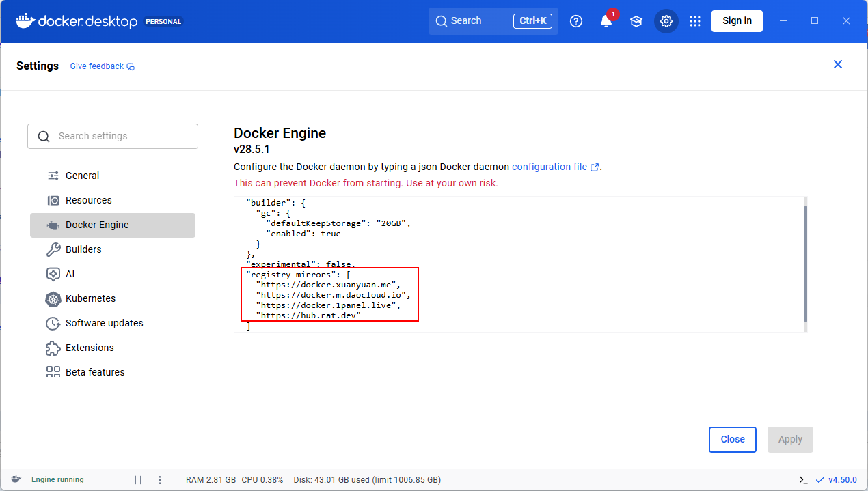Click the AI sparkle icon
The height and width of the screenshot is (491, 868).
tap(53, 274)
